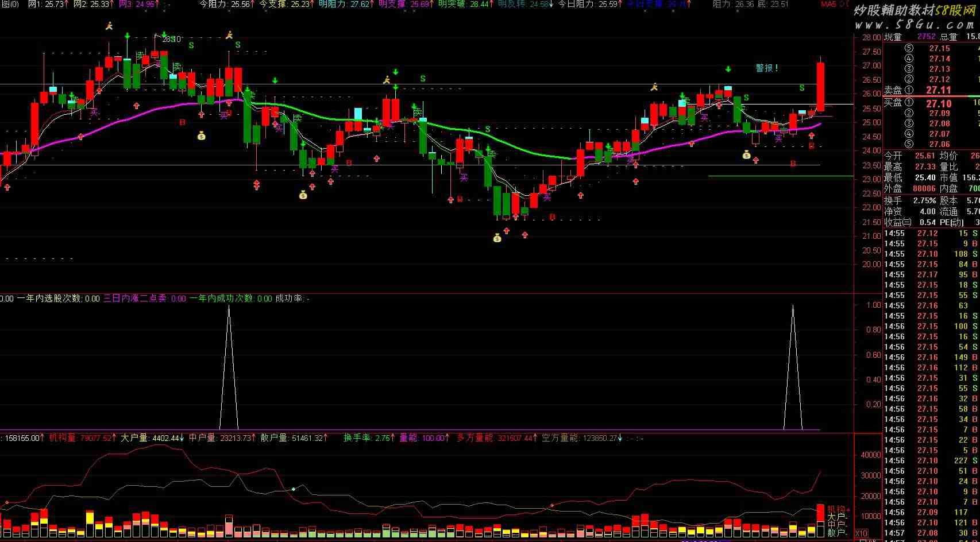Click buy level 1 price 27.10
The width and height of the screenshot is (980, 542).
(938, 104)
